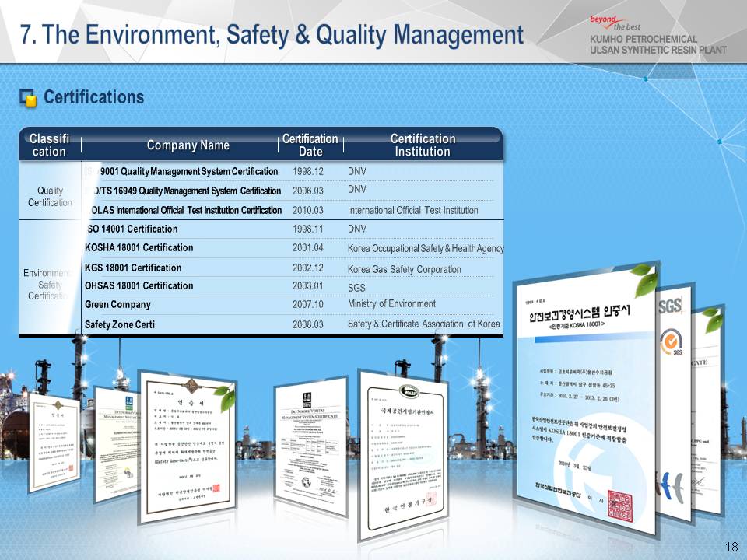Click 'Safety & Certificate Association of Korea'

click(x=423, y=324)
